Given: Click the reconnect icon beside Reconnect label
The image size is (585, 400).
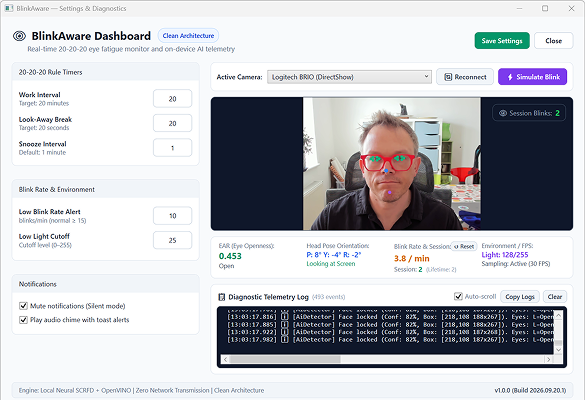Looking at the screenshot, I should click(x=448, y=77).
